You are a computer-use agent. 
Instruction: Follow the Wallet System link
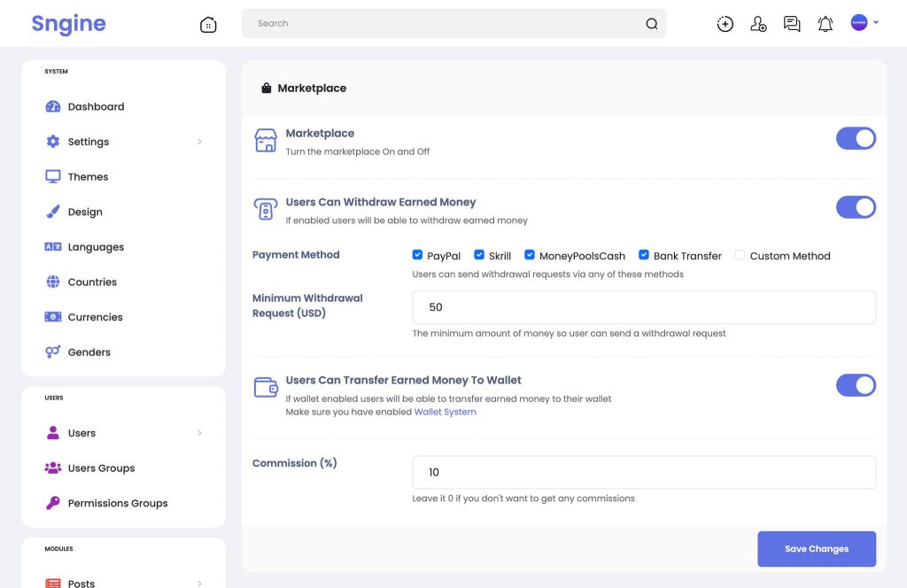(445, 412)
